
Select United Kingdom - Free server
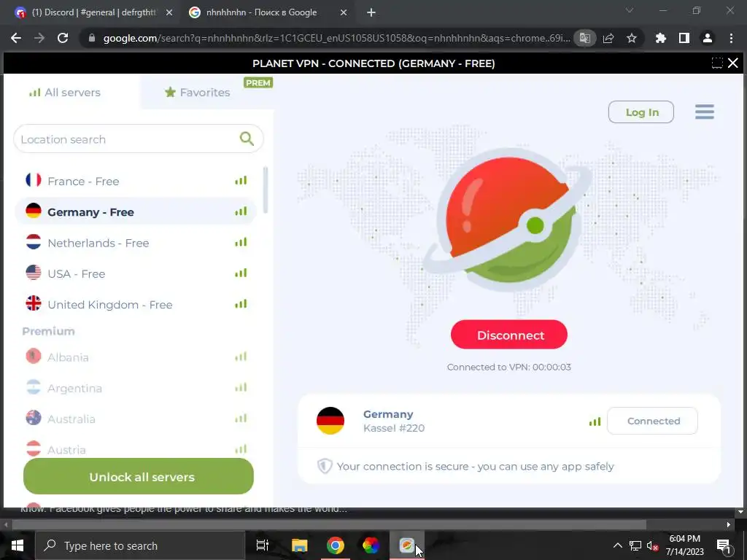[x=136, y=304]
